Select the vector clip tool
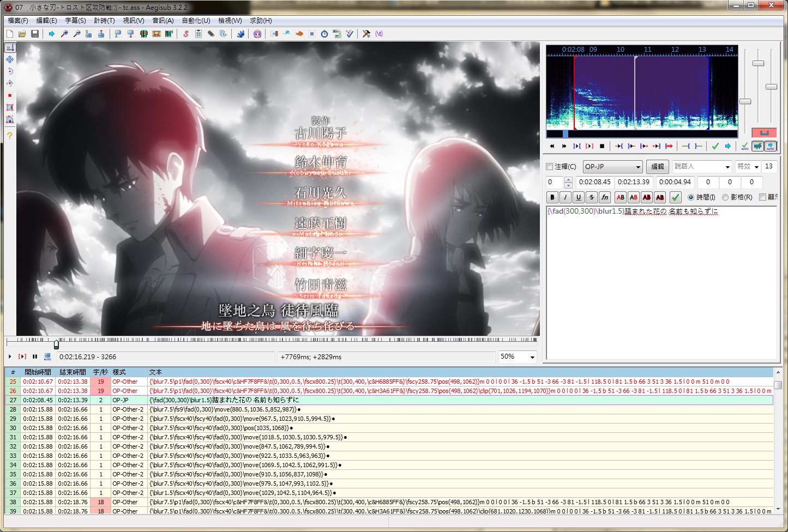Screen dimensions: 788x532 pyautogui.click(x=10, y=119)
